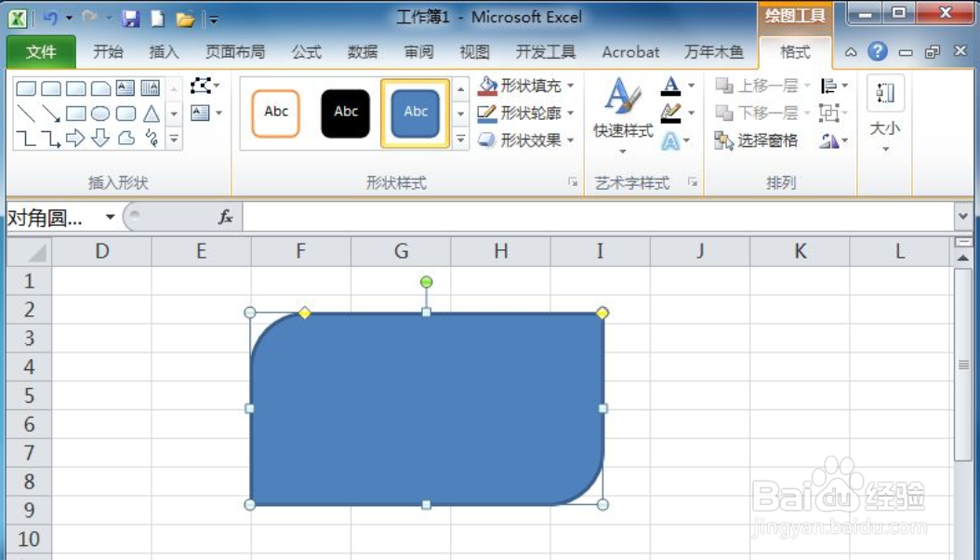
Task: Switch to the Insert (插入) tab
Action: pos(165,52)
